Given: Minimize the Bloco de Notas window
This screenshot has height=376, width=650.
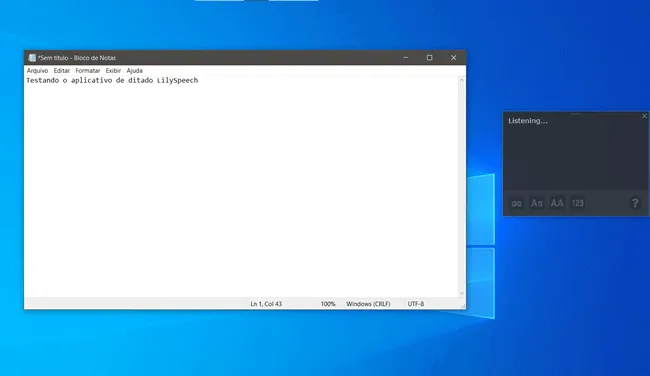Looking at the screenshot, I should tap(406, 58).
